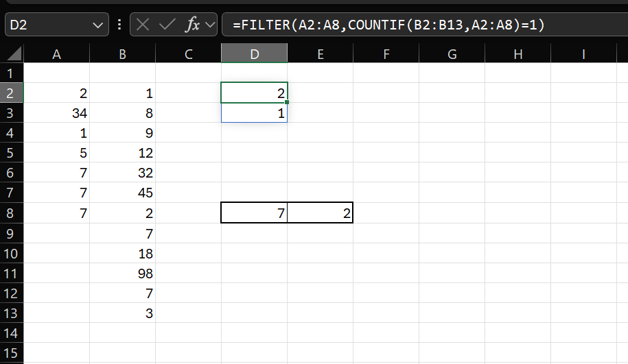628x364 pixels.
Task: Click cell B10 containing 18
Action: coord(123,253)
